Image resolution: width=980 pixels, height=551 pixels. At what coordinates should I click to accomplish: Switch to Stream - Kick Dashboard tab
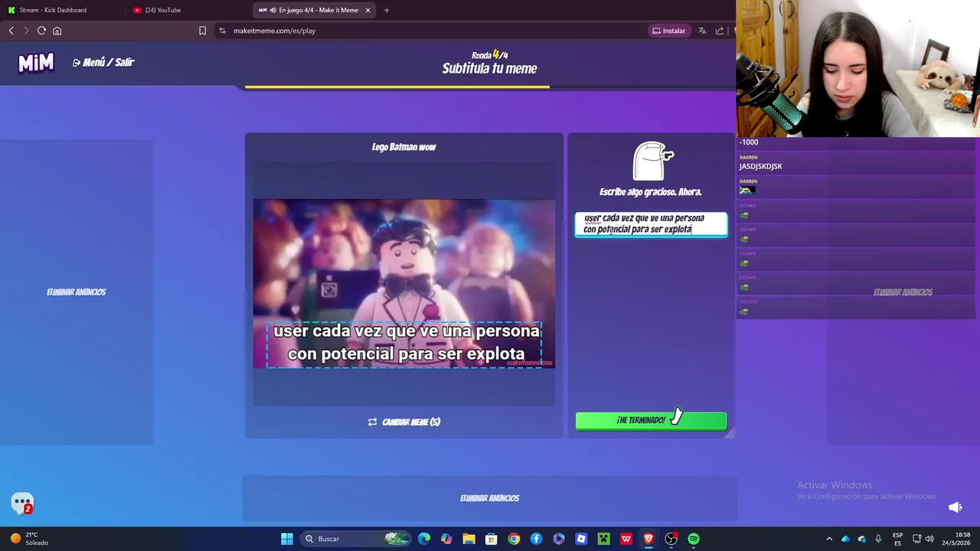point(61,10)
